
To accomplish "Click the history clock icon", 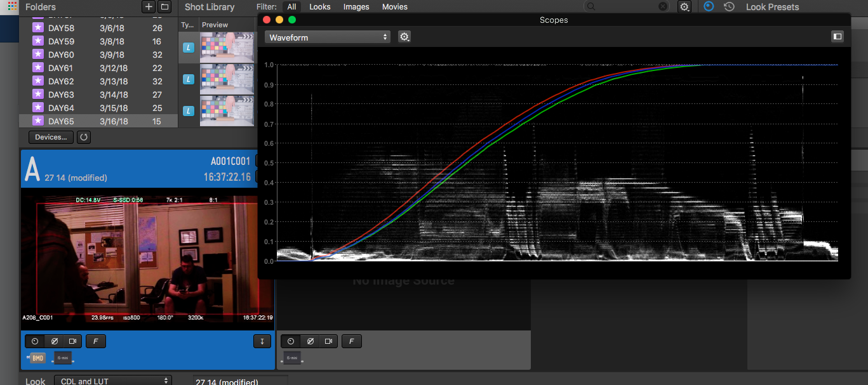I will pyautogui.click(x=729, y=7).
